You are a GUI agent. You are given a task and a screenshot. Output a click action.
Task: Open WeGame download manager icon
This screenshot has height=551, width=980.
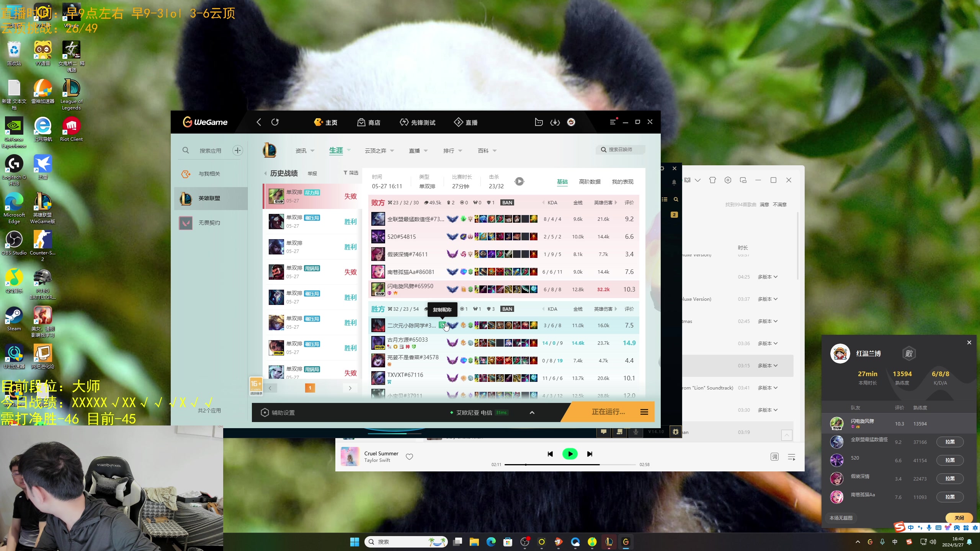(x=555, y=122)
